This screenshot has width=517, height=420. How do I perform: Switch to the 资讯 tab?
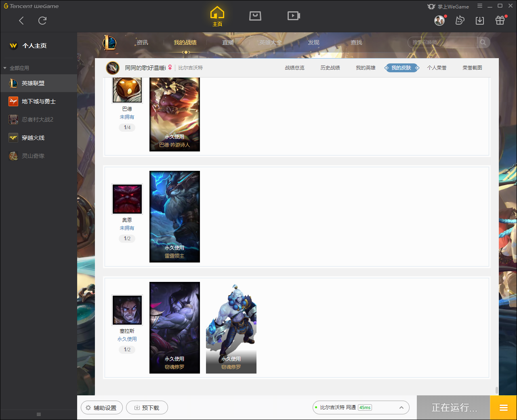(142, 42)
